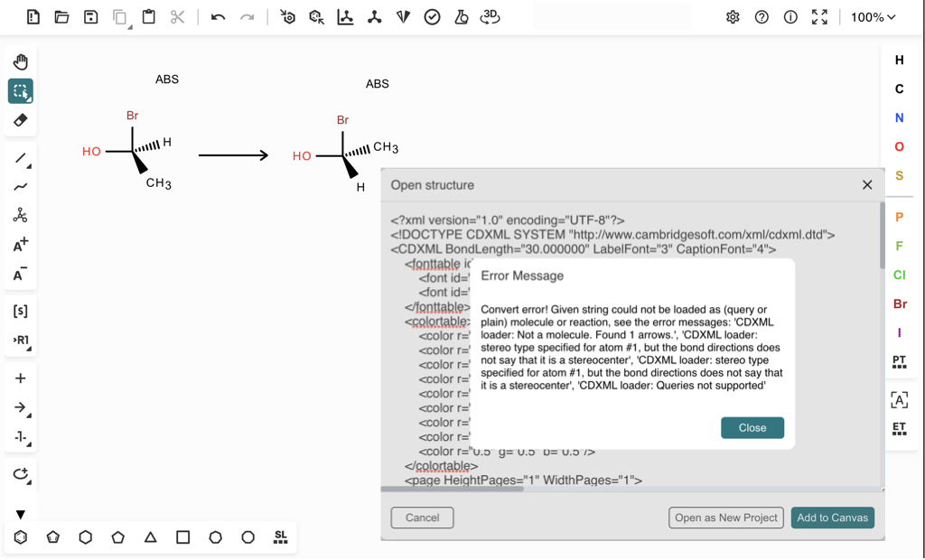Open the 100% zoom dropdown
The height and width of the screenshot is (560, 925).
tap(873, 17)
